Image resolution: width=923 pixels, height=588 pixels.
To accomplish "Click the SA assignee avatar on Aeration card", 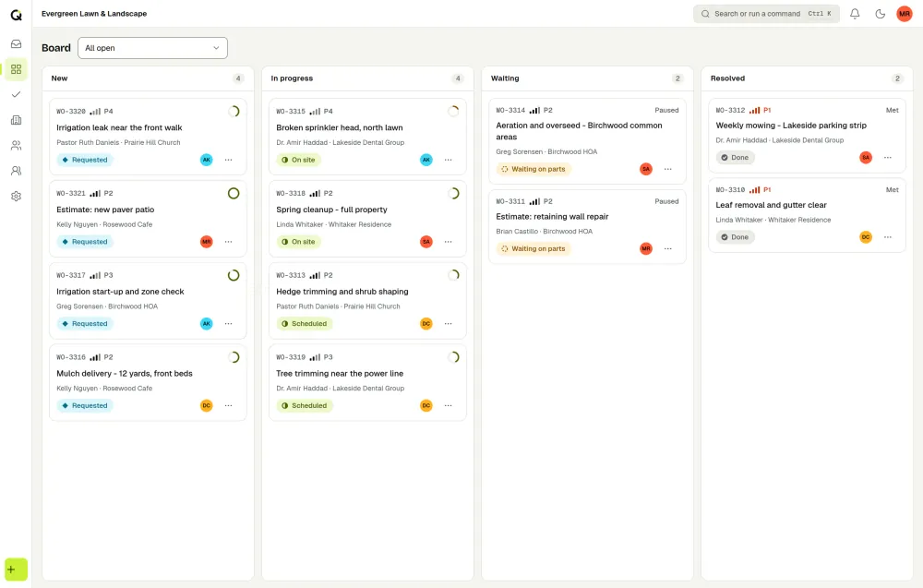I will (646, 169).
